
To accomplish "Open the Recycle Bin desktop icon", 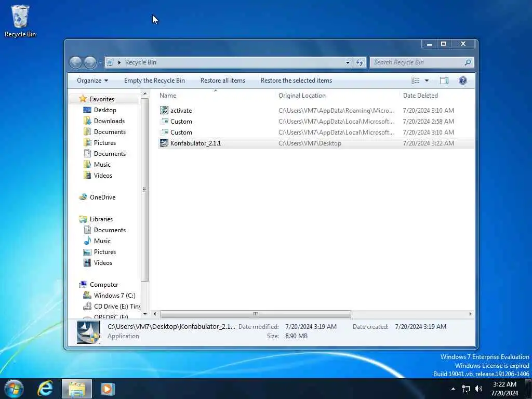I will tap(20, 20).
